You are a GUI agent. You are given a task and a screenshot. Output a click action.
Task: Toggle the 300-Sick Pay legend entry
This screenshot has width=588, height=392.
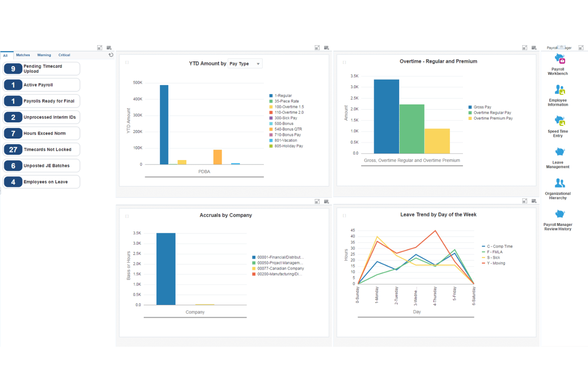(x=283, y=118)
